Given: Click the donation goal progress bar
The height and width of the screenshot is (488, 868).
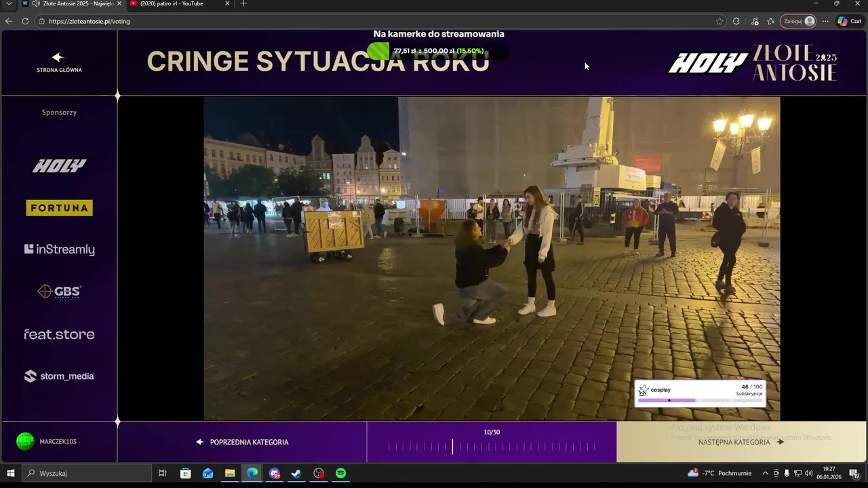Looking at the screenshot, I should point(438,51).
